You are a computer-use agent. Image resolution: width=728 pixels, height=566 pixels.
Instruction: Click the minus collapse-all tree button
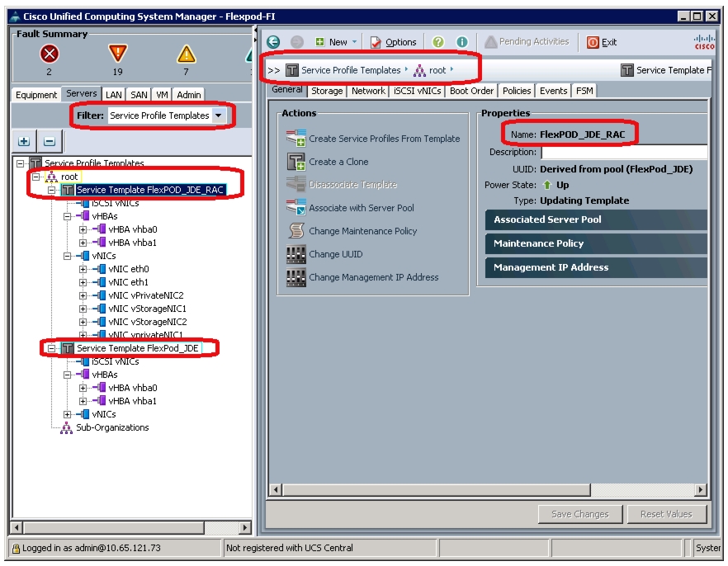pos(50,141)
